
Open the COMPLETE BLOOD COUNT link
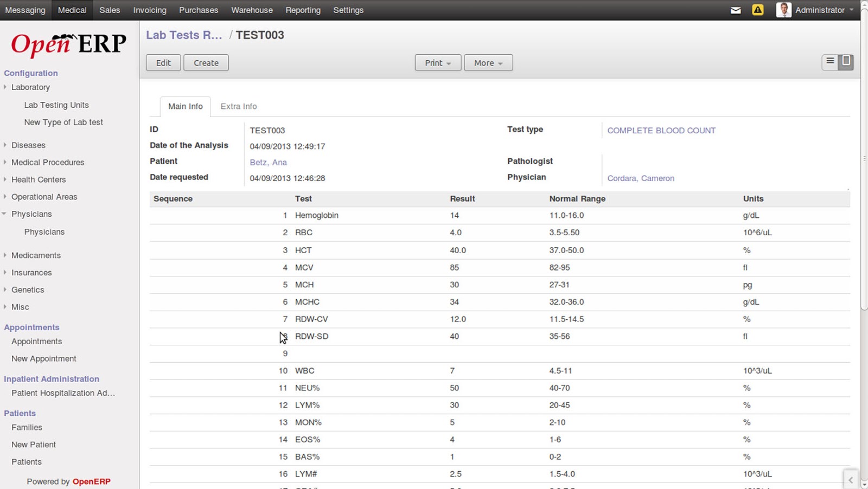click(x=661, y=131)
